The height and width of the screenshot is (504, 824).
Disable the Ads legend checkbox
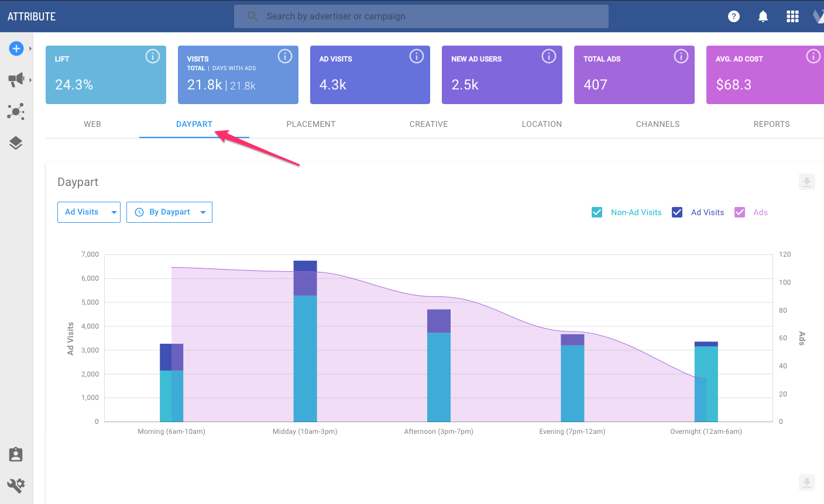click(740, 212)
